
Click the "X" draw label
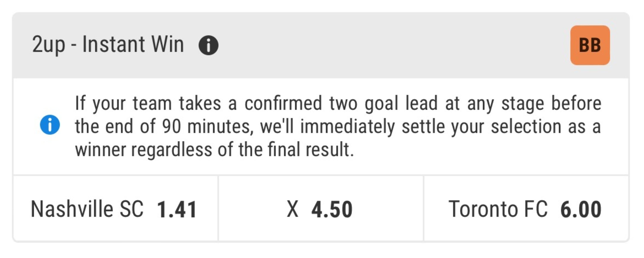[x=293, y=209]
